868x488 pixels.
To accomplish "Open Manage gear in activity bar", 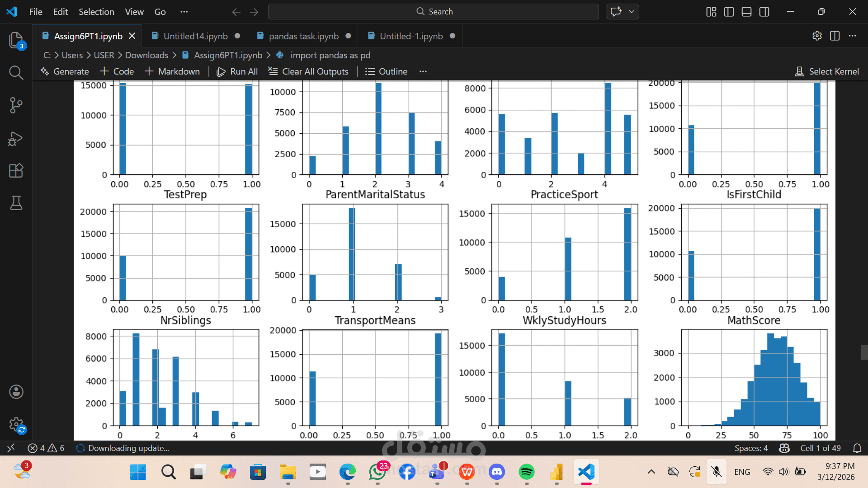I will coord(16,424).
